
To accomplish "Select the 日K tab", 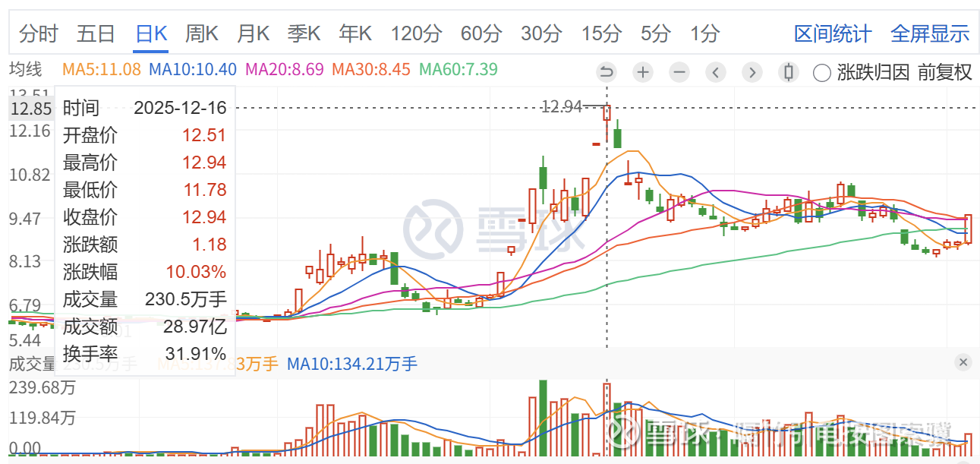I will [x=151, y=33].
